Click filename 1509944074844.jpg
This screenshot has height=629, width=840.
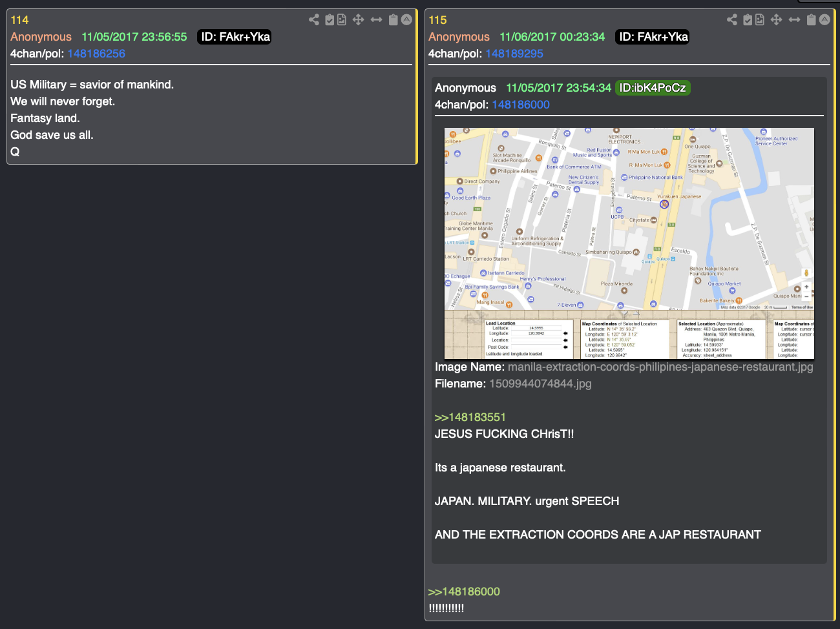tap(540, 384)
